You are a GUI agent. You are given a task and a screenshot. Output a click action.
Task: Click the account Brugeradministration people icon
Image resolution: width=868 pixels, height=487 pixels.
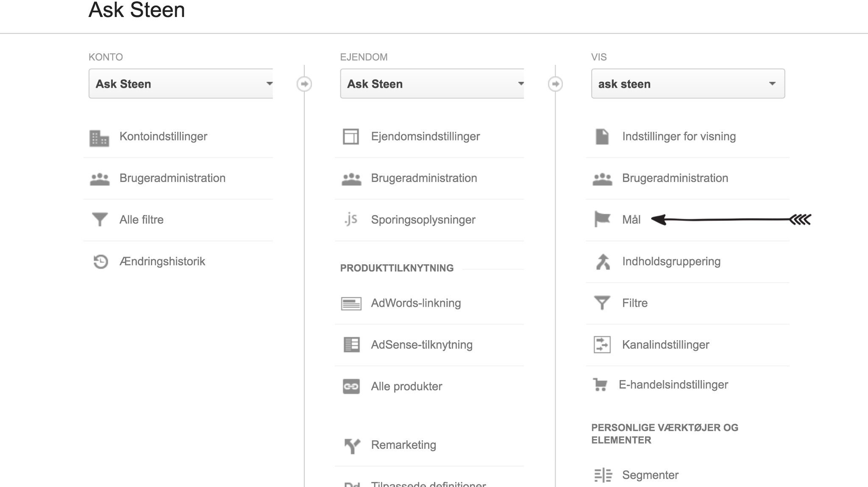[100, 179]
